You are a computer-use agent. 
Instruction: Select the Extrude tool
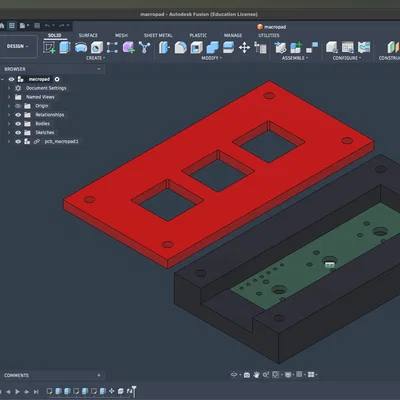tap(65, 47)
